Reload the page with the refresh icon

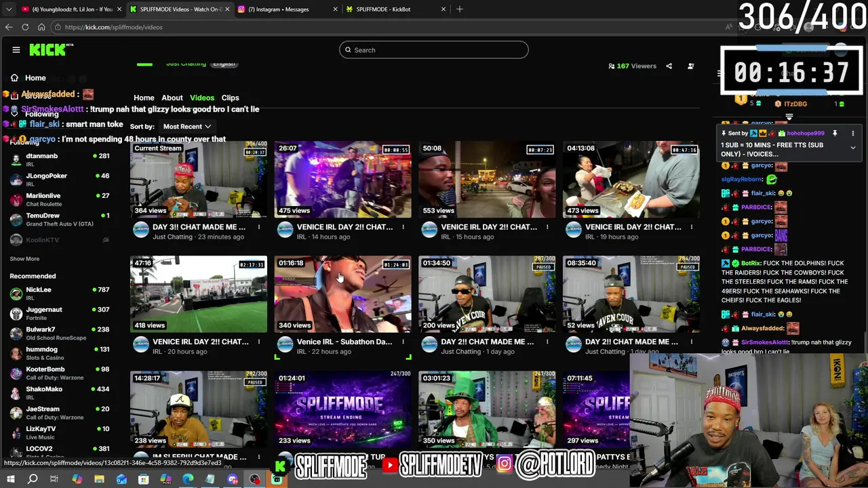tap(25, 27)
